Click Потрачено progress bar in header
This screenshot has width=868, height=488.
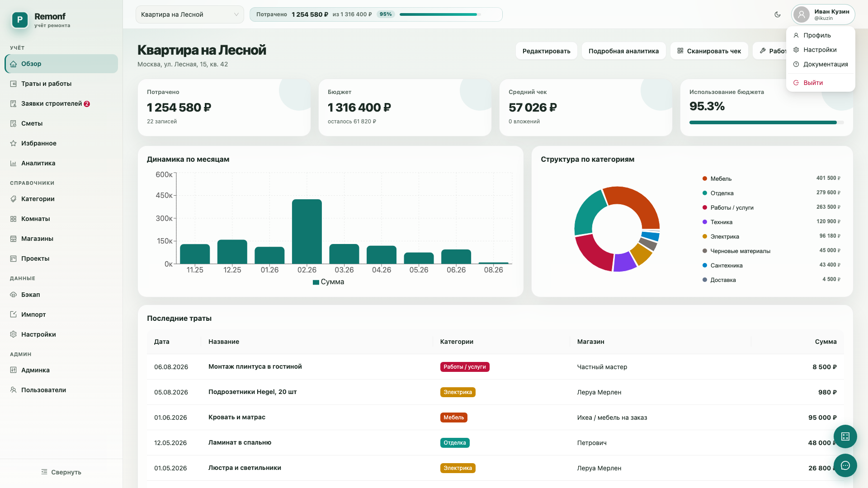440,14
